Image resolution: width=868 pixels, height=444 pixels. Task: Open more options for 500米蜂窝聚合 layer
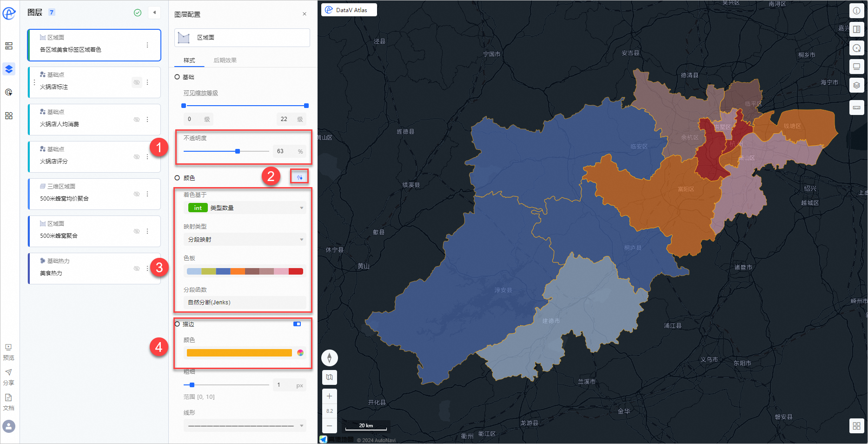147,231
